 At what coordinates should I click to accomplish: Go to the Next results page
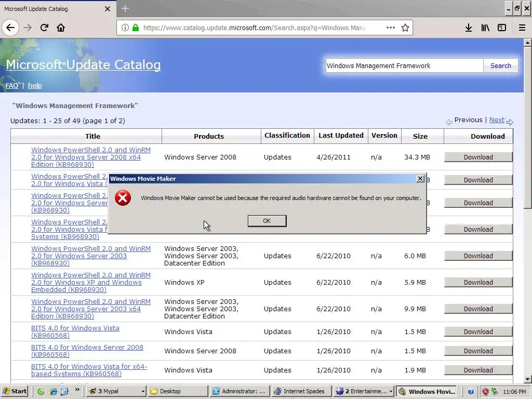point(497,120)
